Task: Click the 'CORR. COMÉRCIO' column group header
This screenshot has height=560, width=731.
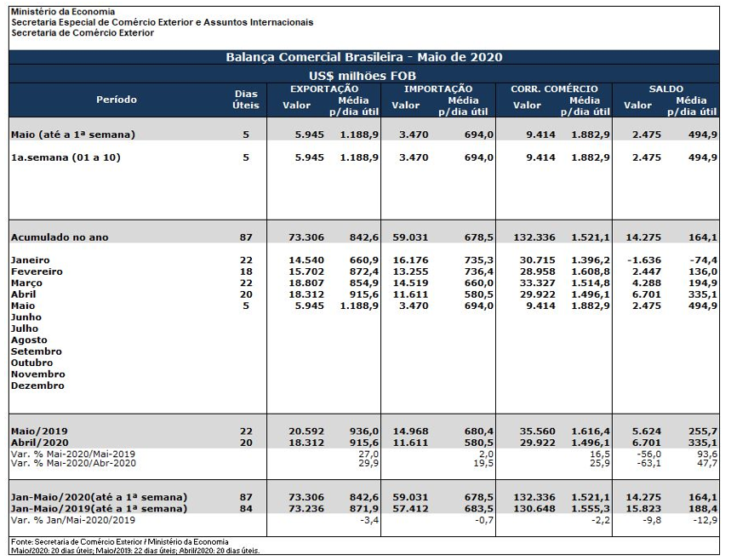Action: [x=554, y=89]
